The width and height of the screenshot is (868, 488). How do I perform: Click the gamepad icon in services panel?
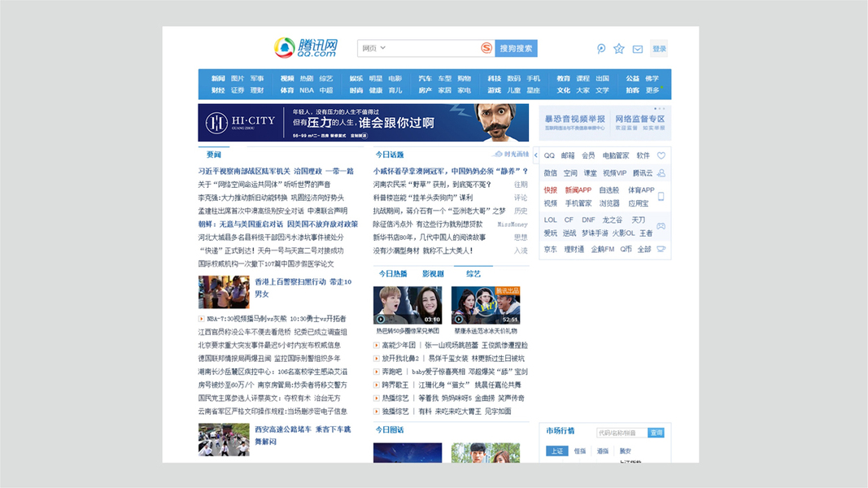click(x=661, y=226)
